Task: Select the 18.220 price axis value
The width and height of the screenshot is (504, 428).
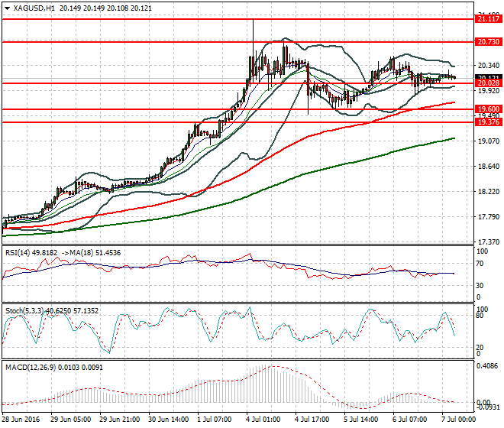Action: (489, 192)
